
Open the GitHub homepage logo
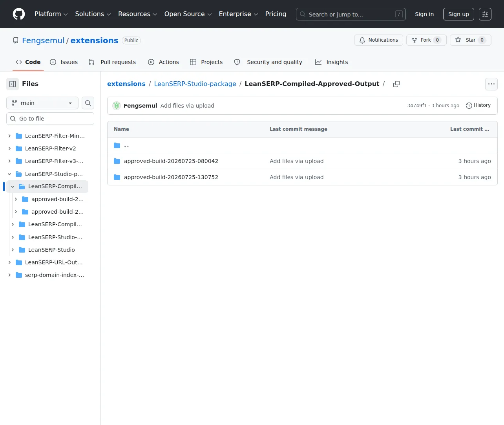click(x=19, y=14)
